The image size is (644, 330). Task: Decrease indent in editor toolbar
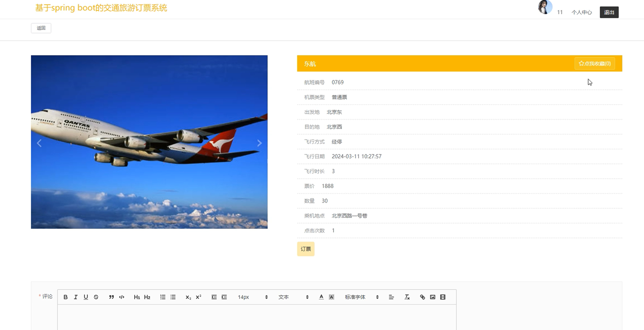point(214,297)
